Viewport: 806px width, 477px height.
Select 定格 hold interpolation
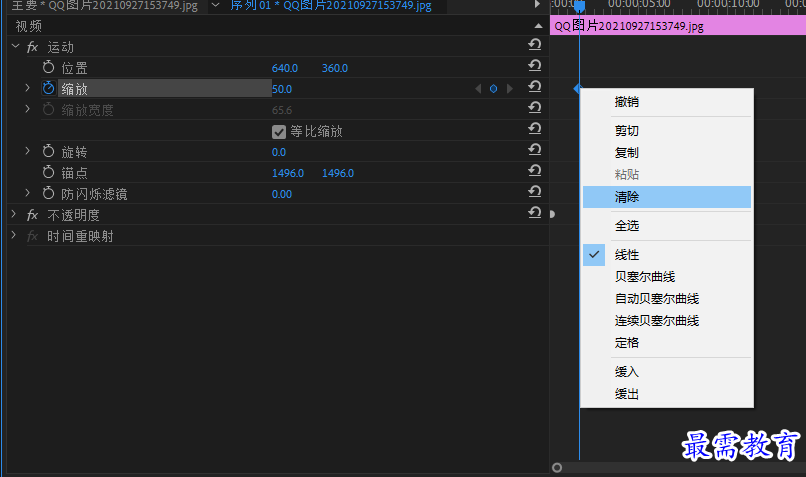[x=667, y=343]
